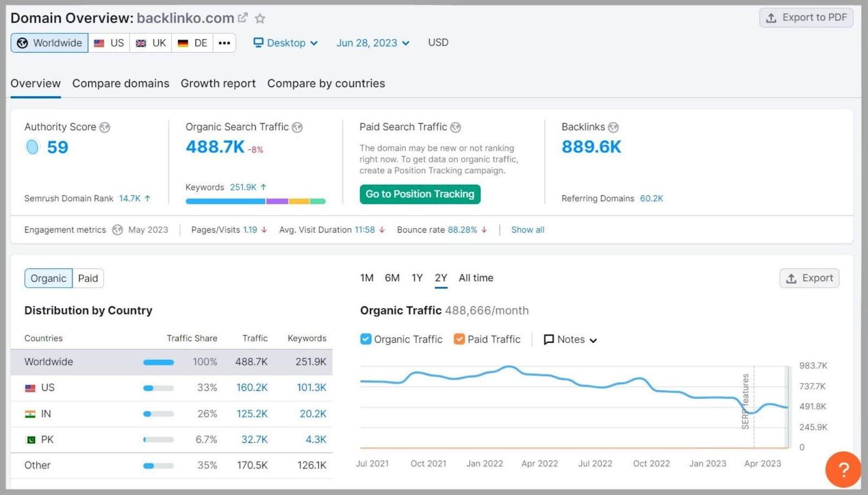Open the Growth report tab
The image size is (868, 495).
(218, 83)
